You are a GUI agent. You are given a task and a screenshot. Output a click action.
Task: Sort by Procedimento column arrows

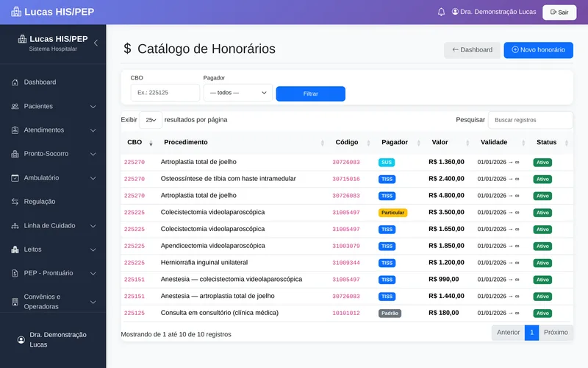tap(323, 143)
